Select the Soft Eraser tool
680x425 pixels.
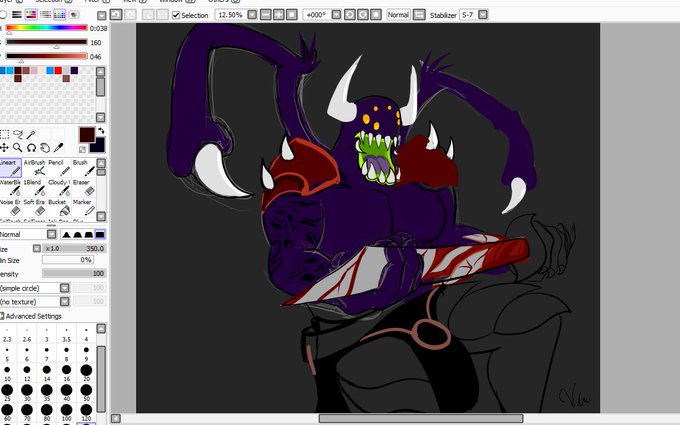coord(34,208)
